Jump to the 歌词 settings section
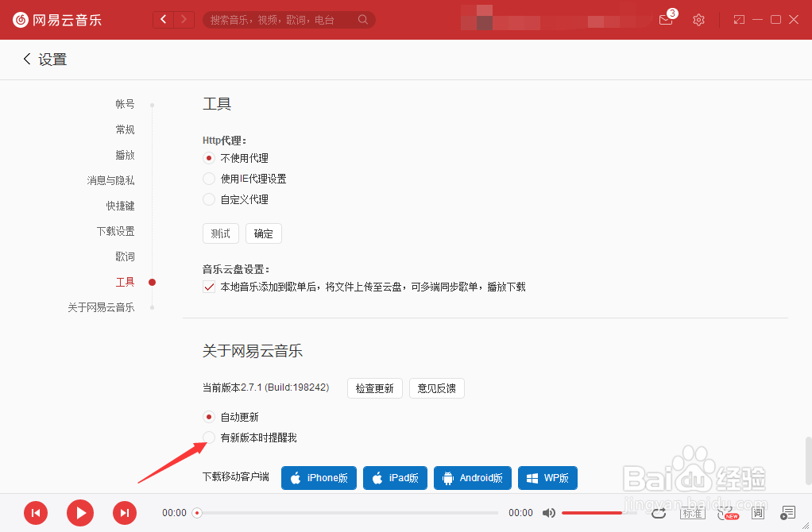Screen dimensions: 812x532 (125, 256)
